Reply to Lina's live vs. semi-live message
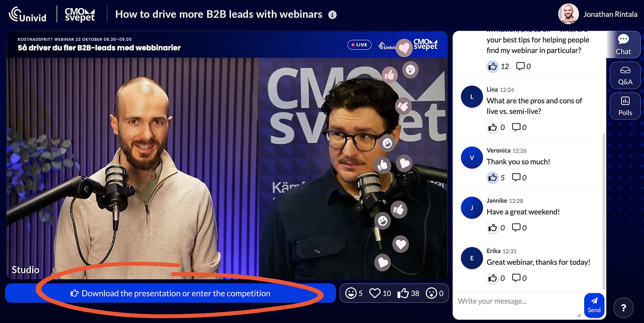Viewport: 644px width, 323px height. click(x=516, y=127)
